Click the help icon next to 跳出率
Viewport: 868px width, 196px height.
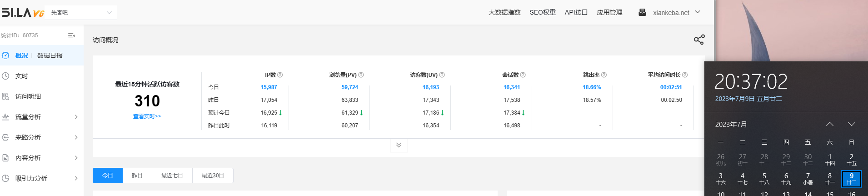(604, 75)
